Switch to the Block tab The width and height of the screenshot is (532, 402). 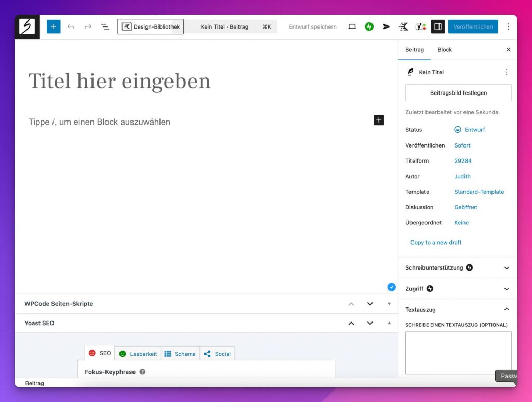pos(445,50)
